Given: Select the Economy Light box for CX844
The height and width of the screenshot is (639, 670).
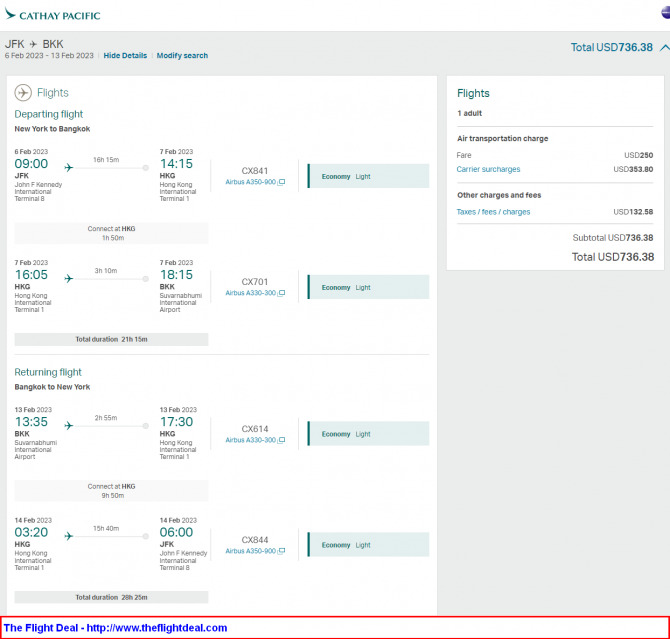Looking at the screenshot, I should (x=368, y=545).
